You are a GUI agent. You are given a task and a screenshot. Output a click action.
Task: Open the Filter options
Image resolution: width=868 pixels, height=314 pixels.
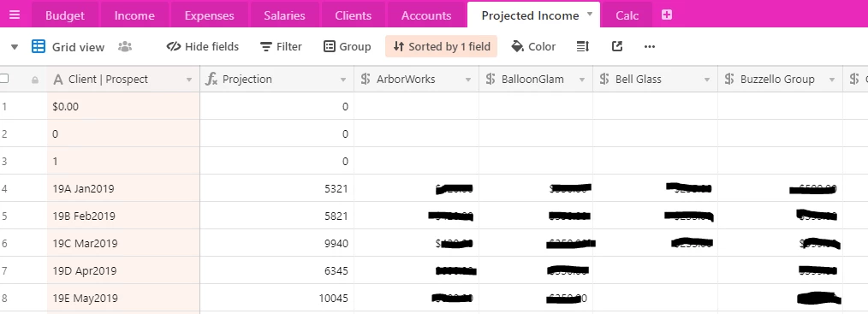tap(282, 46)
